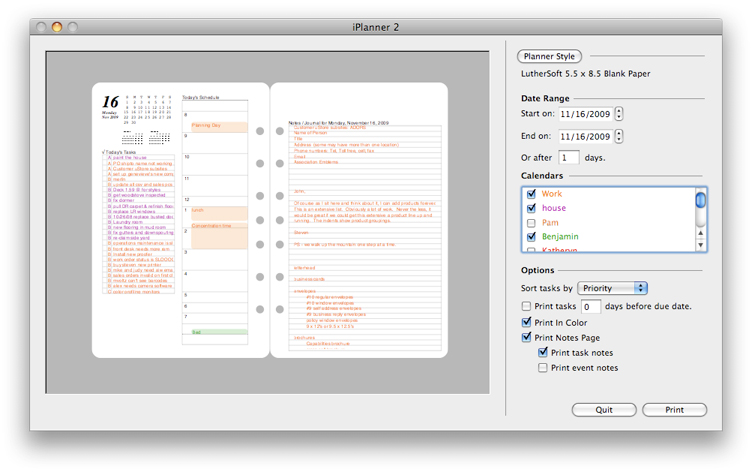Enable the Print event notes checkbox
Screen dimensions: 752x472
pos(543,368)
